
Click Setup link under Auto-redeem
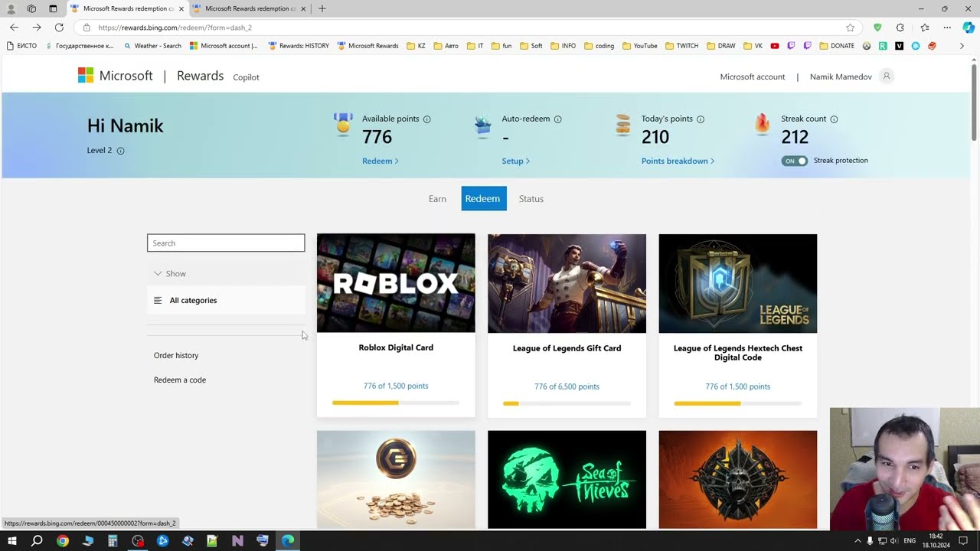pyautogui.click(x=515, y=161)
